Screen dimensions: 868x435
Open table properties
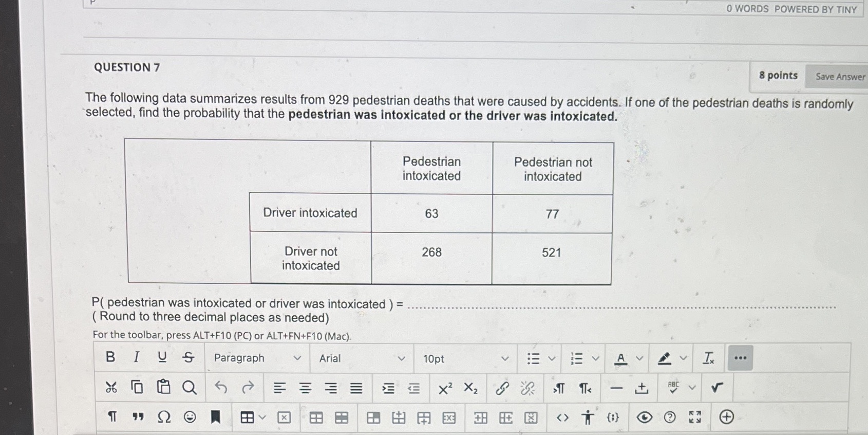point(316,418)
